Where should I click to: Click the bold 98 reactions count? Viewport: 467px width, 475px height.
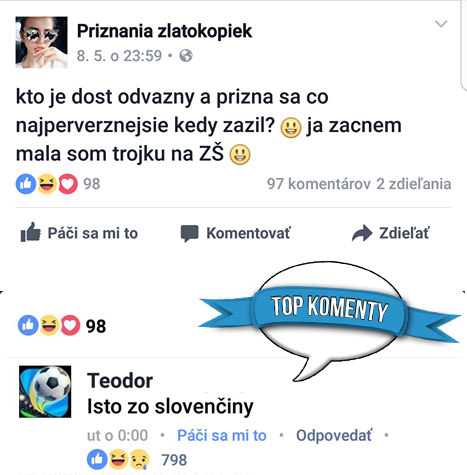(96, 326)
